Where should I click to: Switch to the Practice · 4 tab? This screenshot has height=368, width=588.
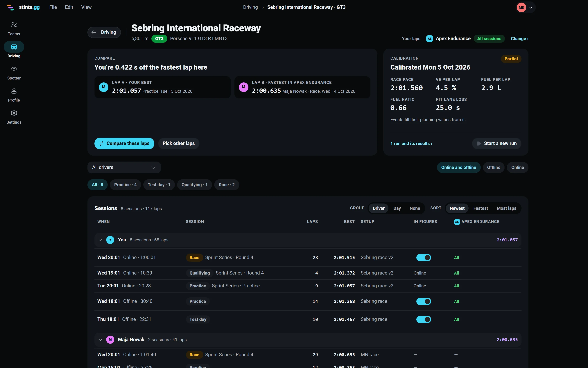[x=125, y=185]
